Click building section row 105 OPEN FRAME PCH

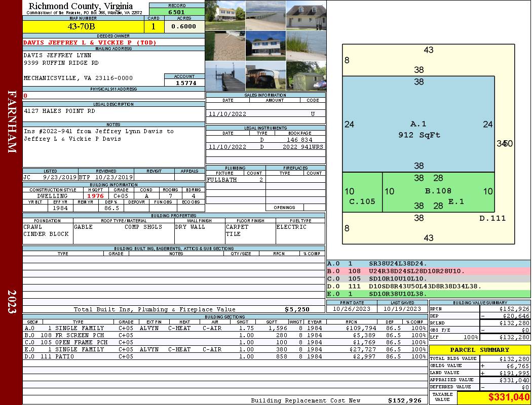[224, 342]
